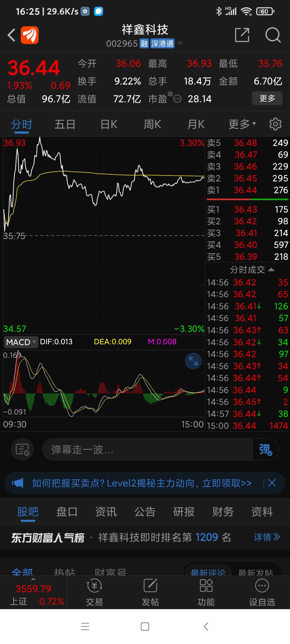
Task: Tap the Android home button
Action: coord(145,627)
